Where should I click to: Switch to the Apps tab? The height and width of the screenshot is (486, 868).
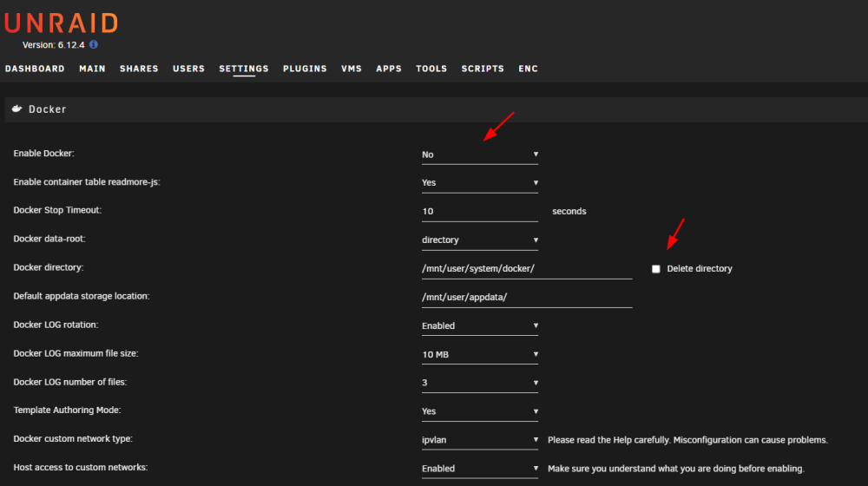click(389, 69)
